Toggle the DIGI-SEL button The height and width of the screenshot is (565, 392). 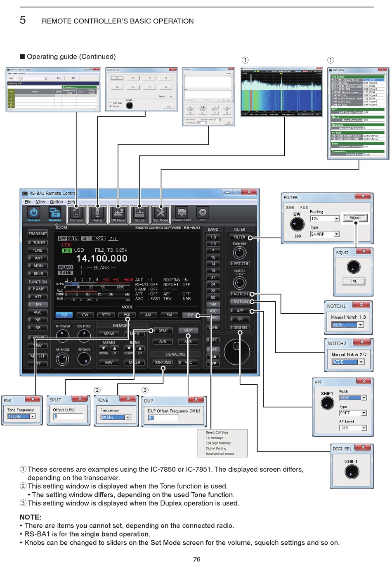pos(239,327)
